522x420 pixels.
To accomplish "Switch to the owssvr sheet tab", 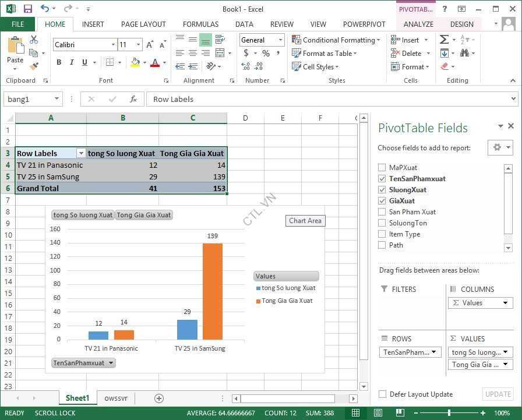I will pyautogui.click(x=116, y=398).
